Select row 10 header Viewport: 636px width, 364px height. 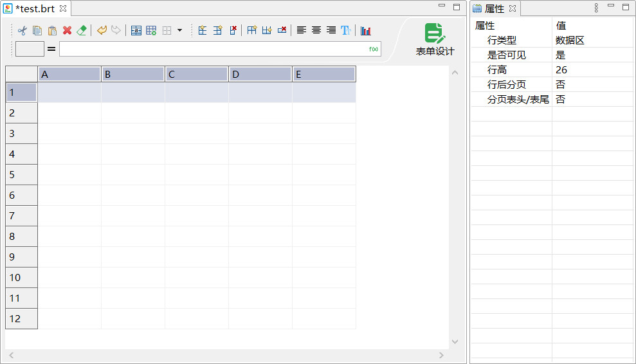pyautogui.click(x=21, y=278)
